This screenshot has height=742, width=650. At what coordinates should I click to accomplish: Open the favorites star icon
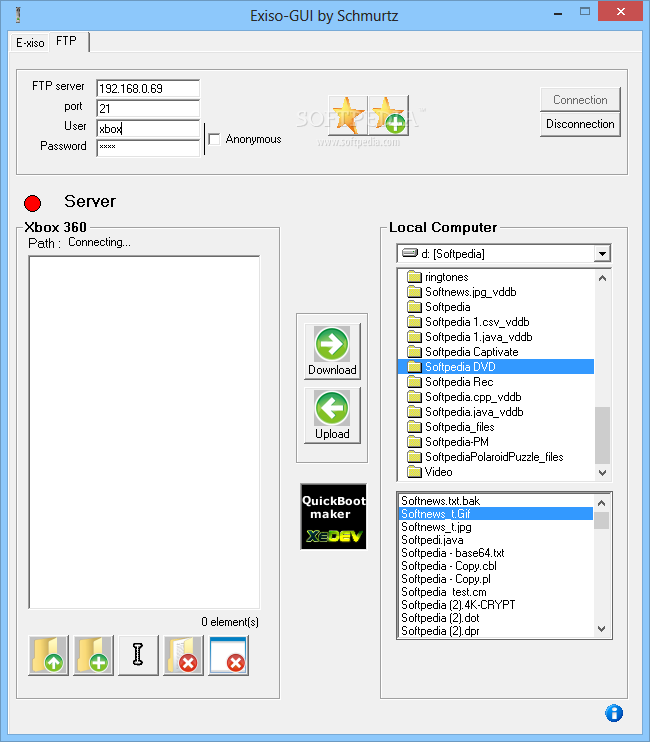coord(348,115)
